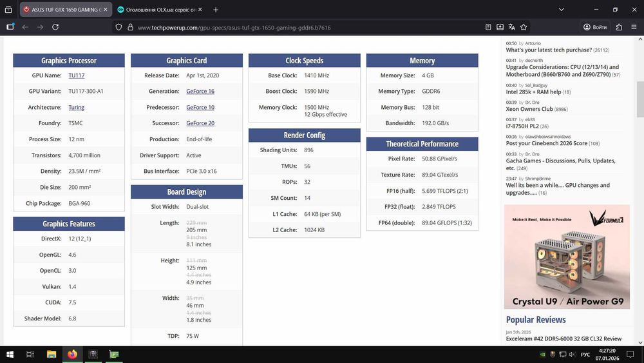Follow the TU117 GPU name link
The width and height of the screenshot is (644, 363).
tap(77, 75)
